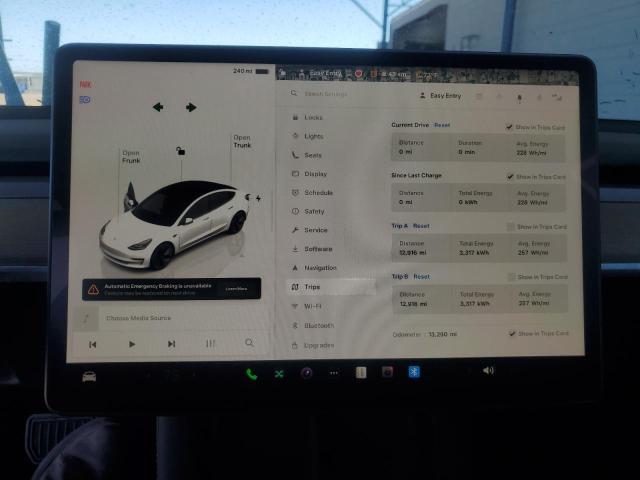The image size is (640, 480).
Task: Open the dashcam app icon in dock
Action: (387, 372)
